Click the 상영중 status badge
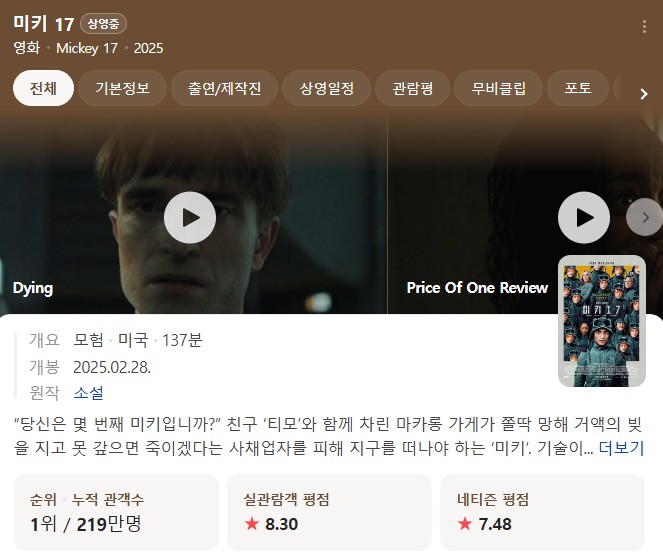This screenshot has height=552, width=663. tap(103, 23)
